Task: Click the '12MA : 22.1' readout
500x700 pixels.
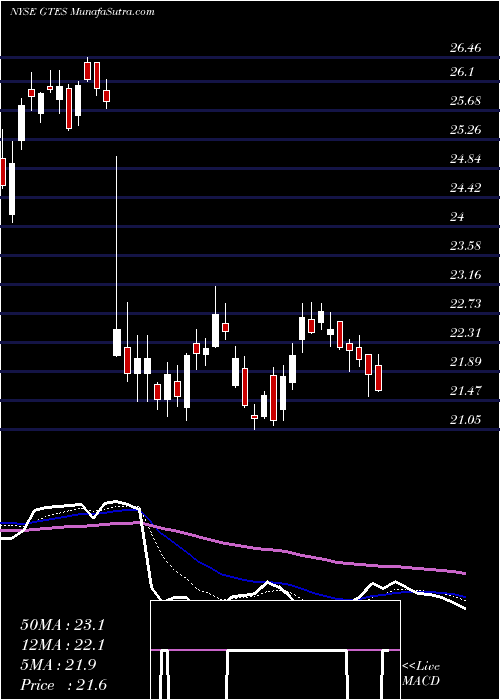Action: pyautogui.click(x=62, y=645)
